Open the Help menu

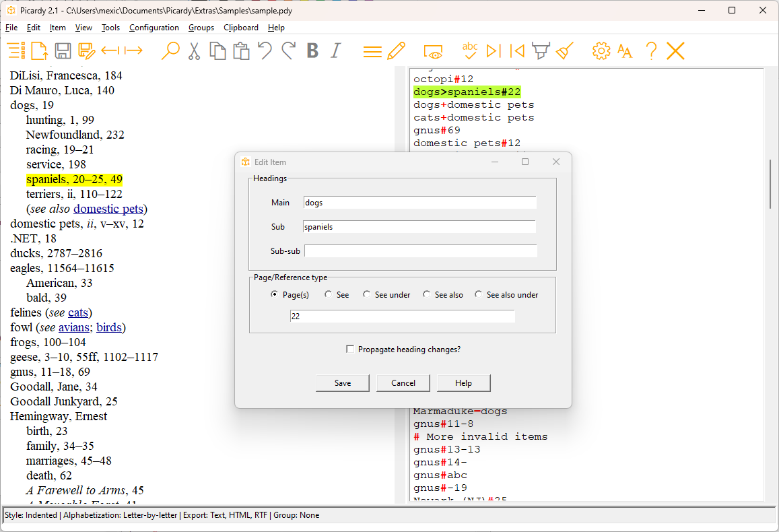(276, 28)
